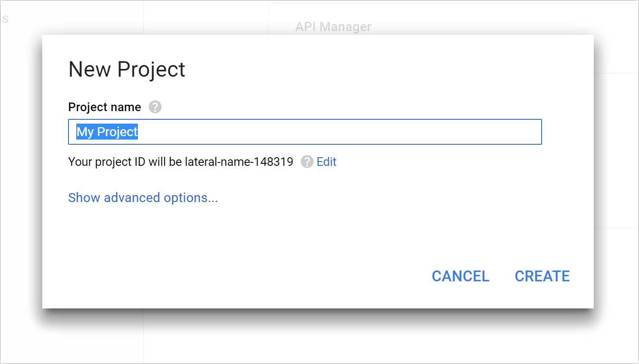Click the help icon beside the project ID
This screenshot has width=639, height=364.
click(x=307, y=162)
